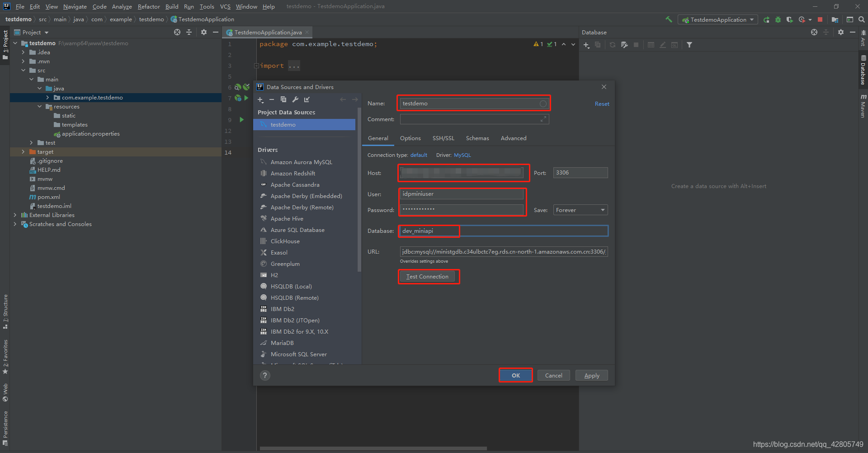Screen dimensions: 868x453
Task: Expand the target folder
Action: [x=23, y=152]
